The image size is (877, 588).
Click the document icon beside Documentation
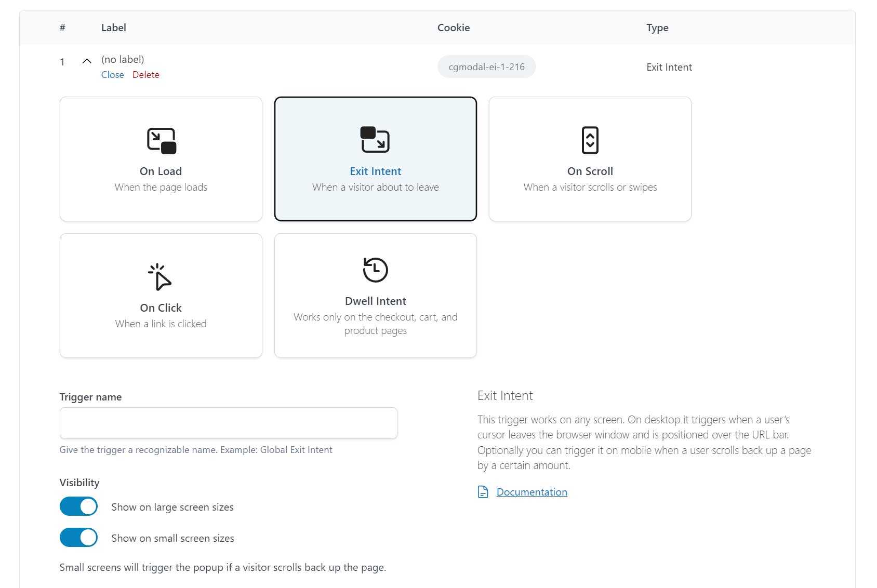tap(483, 492)
